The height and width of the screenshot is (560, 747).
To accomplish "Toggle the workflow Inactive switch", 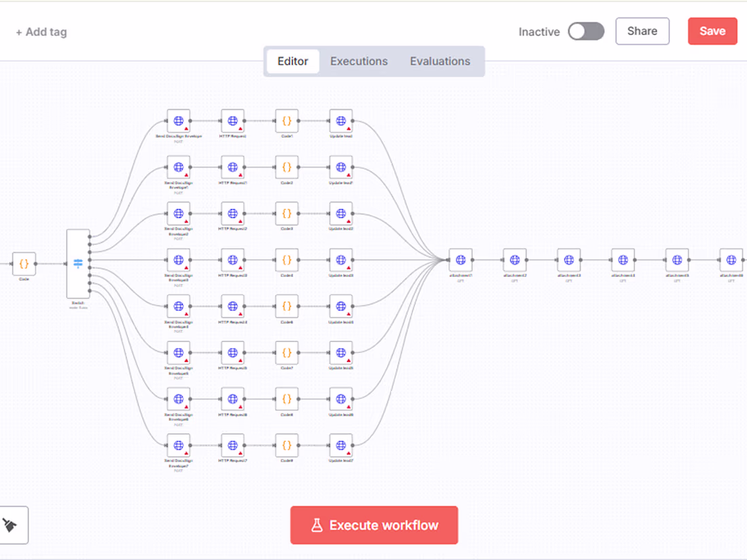I will tap(586, 31).
